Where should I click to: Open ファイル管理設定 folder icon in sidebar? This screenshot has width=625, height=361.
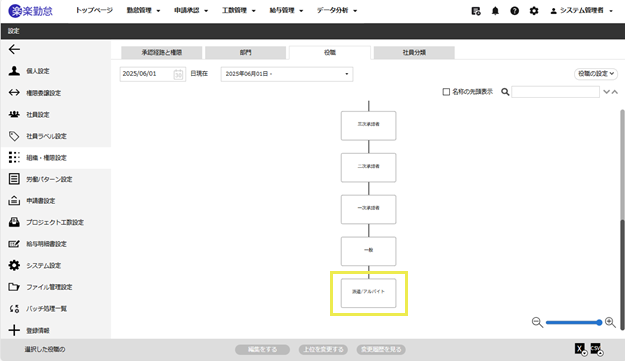14,286
